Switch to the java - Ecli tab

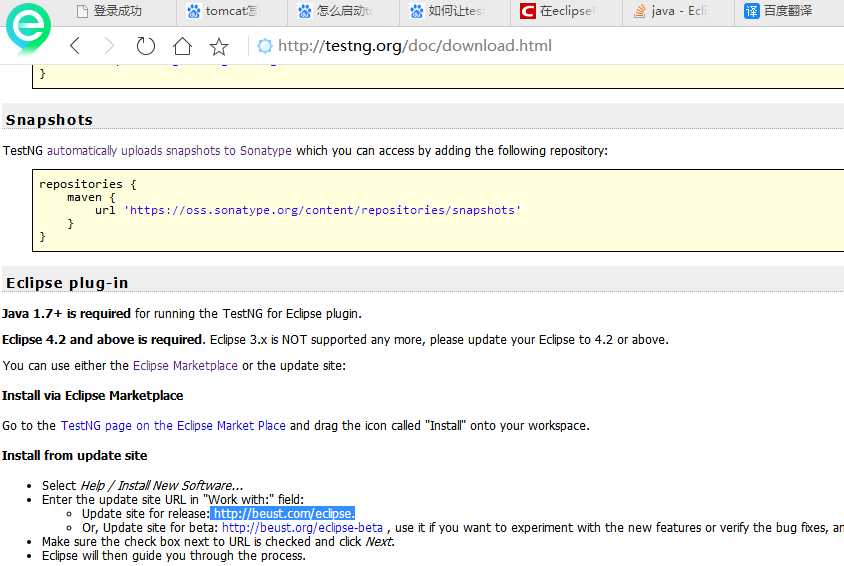678,11
